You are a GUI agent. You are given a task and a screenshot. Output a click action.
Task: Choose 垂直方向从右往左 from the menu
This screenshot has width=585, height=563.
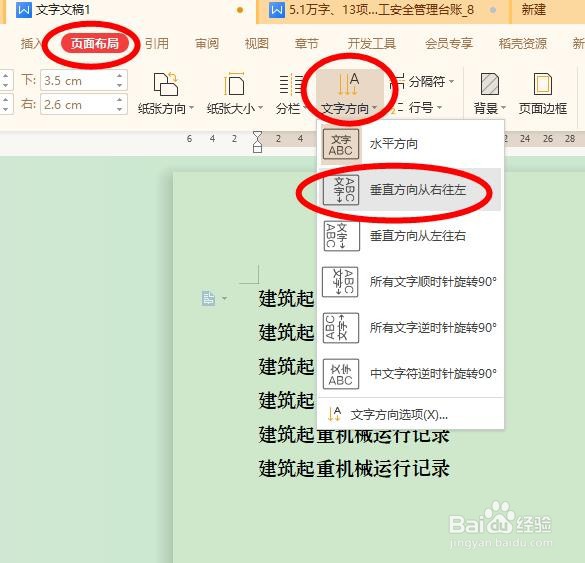409,190
